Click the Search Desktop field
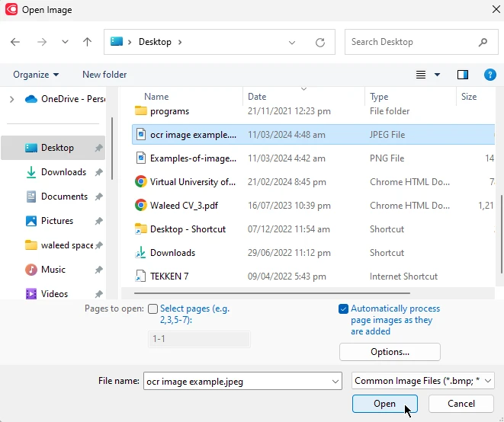The image size is (504, 422). point(412,42)
